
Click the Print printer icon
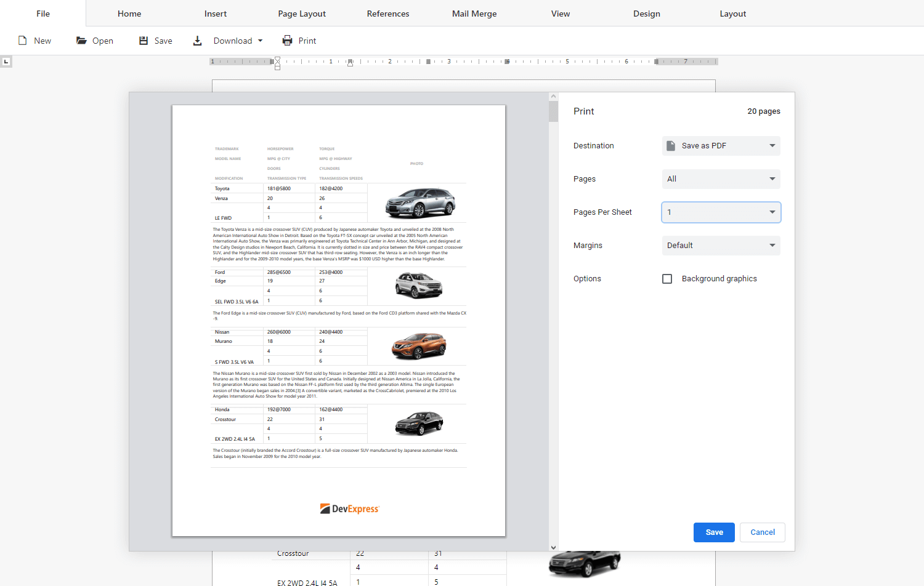[x=288, y=41]
